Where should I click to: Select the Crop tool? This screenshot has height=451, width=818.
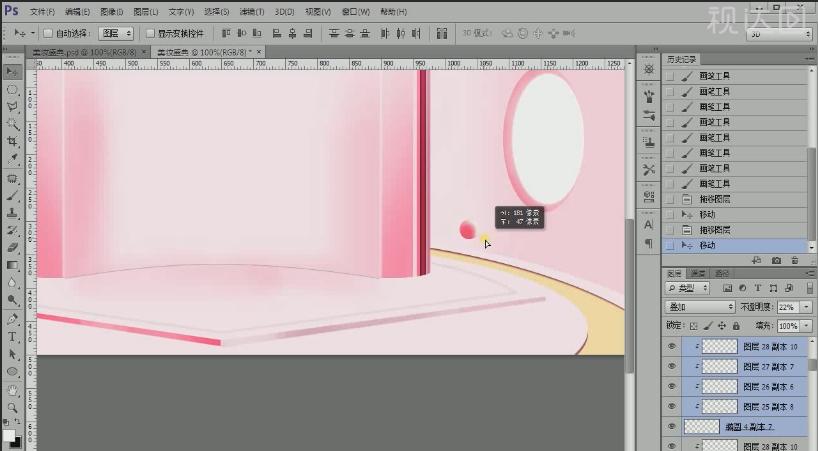[12, 141]
